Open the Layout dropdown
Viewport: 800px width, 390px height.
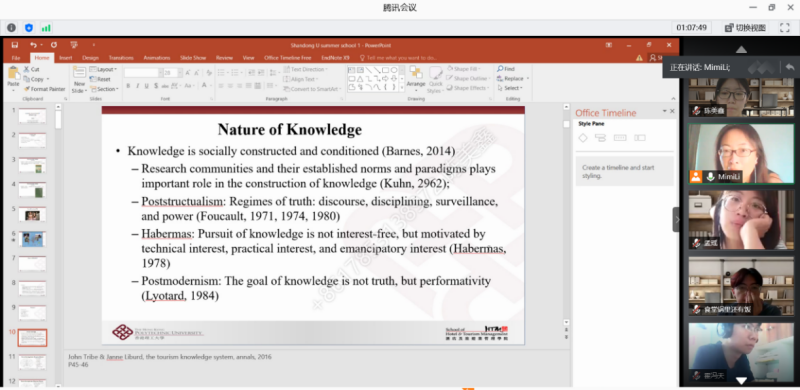104,69
